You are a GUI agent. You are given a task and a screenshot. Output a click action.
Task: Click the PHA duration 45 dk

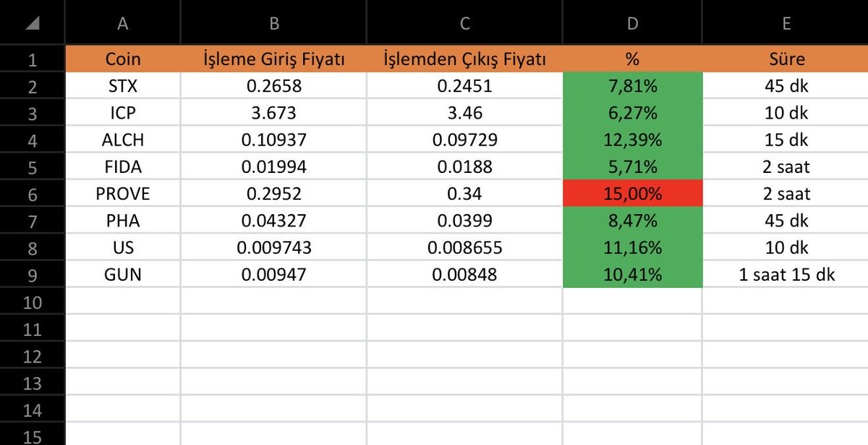(x=786, y=221)
